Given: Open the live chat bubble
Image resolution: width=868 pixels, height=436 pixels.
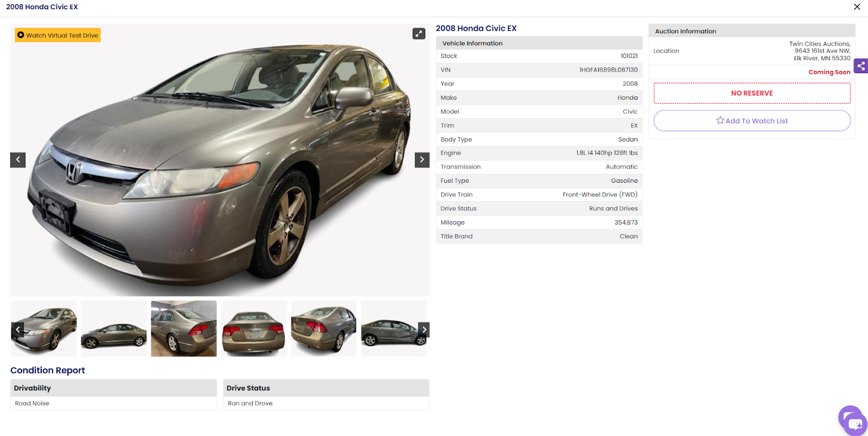Looking at the screenshot, I should (x=852, y=420).
